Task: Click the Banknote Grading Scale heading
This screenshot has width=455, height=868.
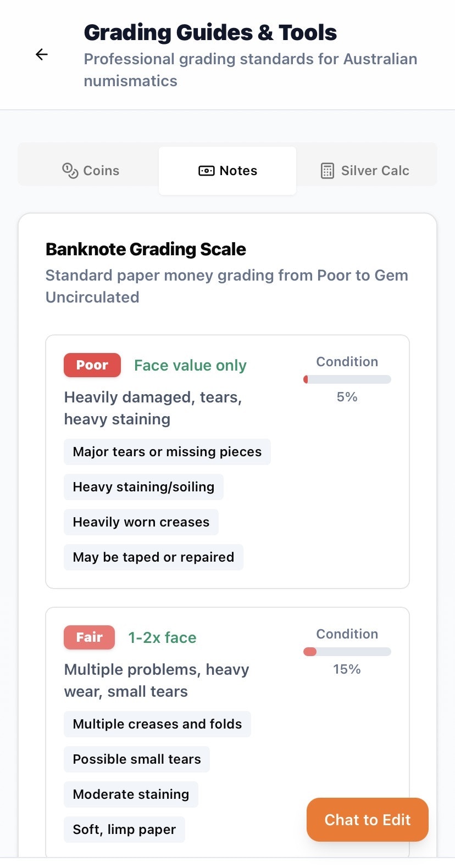Action: pyautogui.click(x=146, y=249)
